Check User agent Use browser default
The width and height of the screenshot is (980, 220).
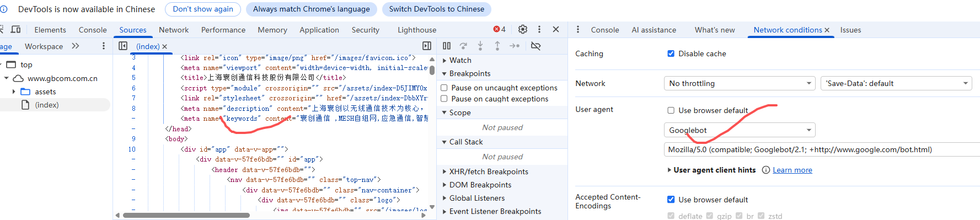click(671, 110)
